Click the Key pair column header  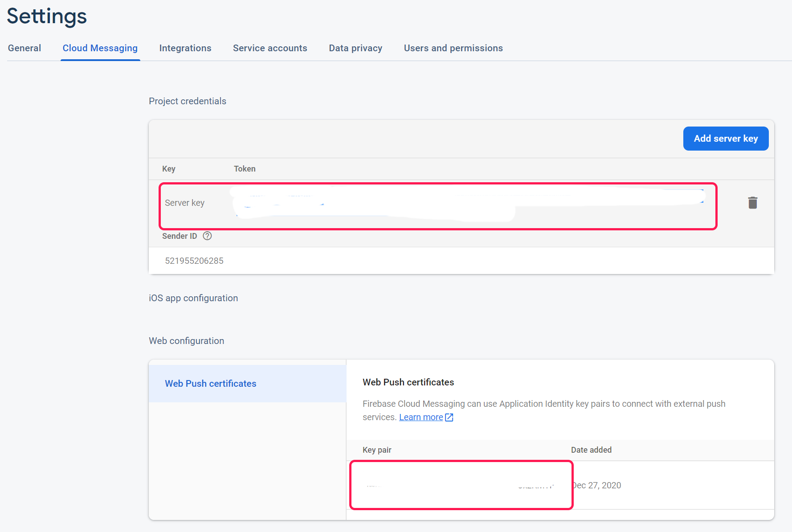coord(377,450)
